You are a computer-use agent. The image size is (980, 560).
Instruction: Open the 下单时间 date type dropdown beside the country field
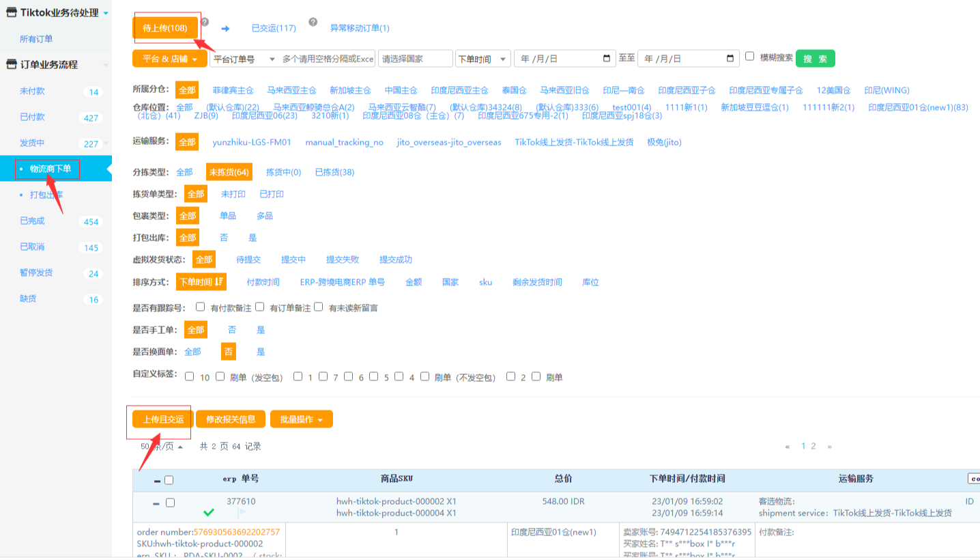click(483, 59)
